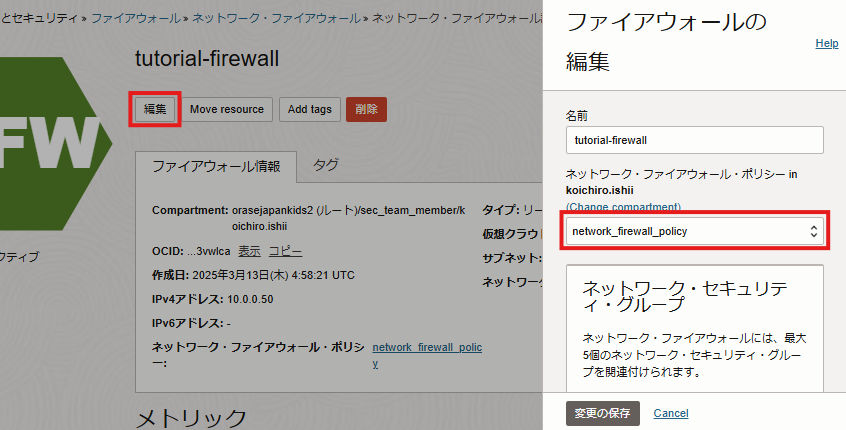Expand the network_firewall_policy dropdown
Image resolution: width=846 pixels, height=430 pixels.
pos(694,232)
